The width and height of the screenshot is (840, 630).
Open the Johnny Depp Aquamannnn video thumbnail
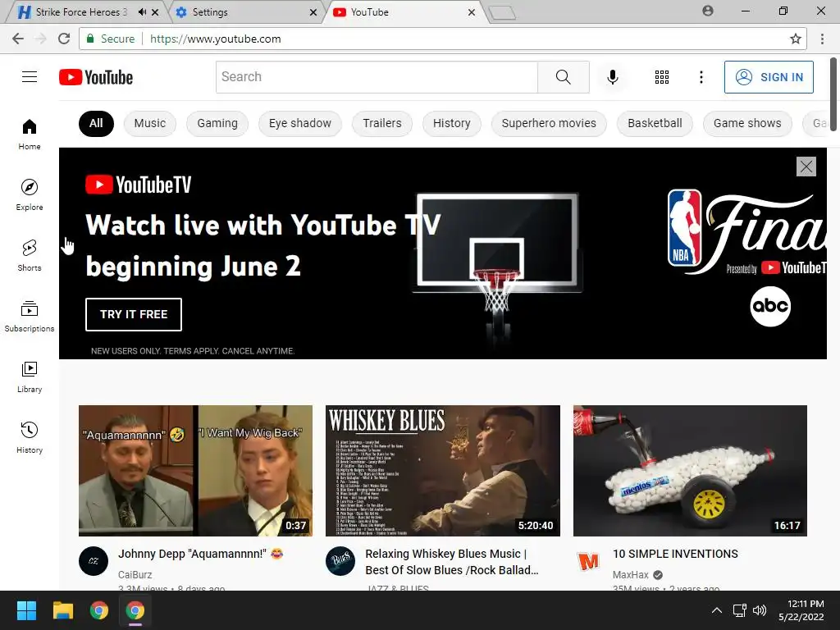(x=195, y=470)
